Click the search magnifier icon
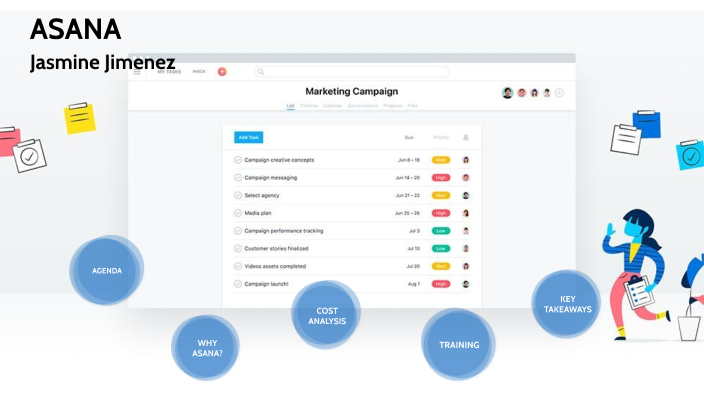This screenshot has width=704, height=396. tap(261, 72)
